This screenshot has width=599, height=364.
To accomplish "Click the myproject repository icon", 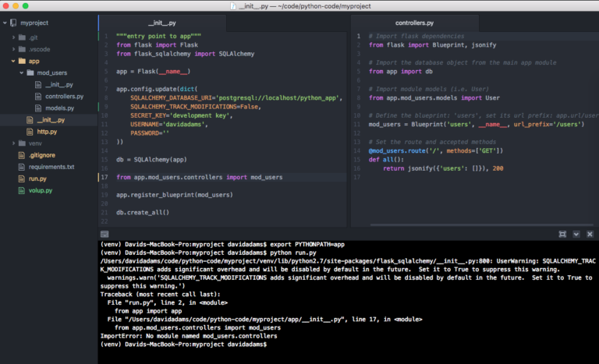I will tap(13, 23).
